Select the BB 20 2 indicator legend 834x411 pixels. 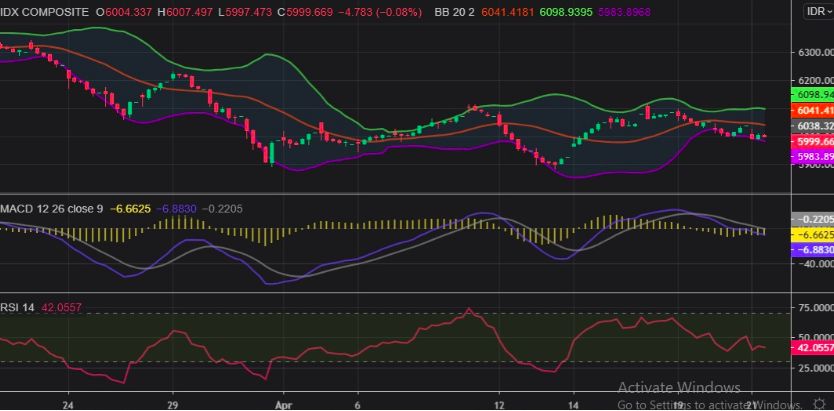click(455, 12)
